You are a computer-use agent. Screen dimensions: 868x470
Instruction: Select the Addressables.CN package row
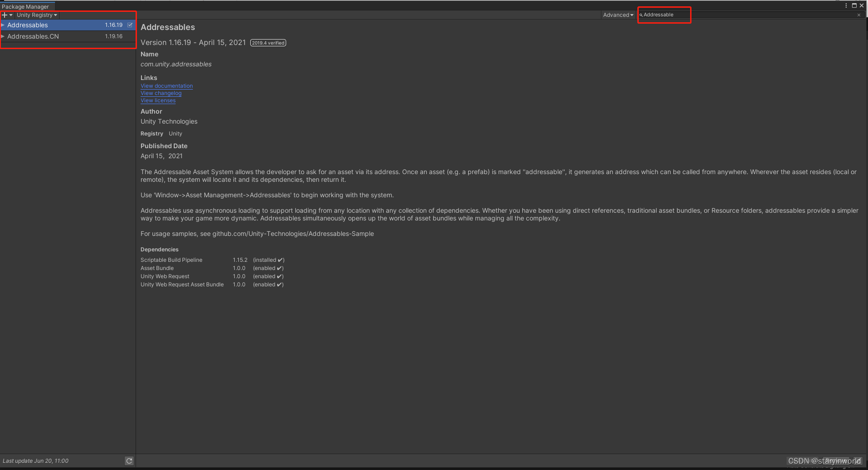(68, 36)
